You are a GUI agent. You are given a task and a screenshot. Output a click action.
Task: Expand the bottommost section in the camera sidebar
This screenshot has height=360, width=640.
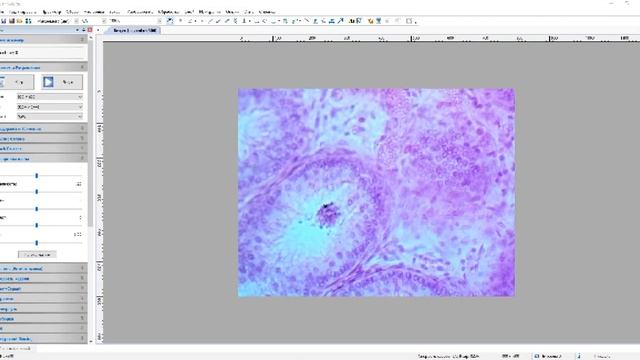pos(43,338)
